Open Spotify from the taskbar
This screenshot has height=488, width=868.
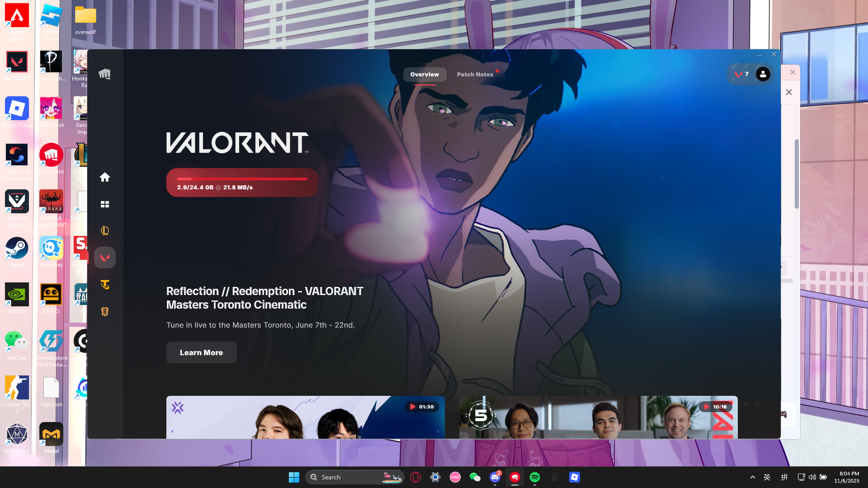534,477
